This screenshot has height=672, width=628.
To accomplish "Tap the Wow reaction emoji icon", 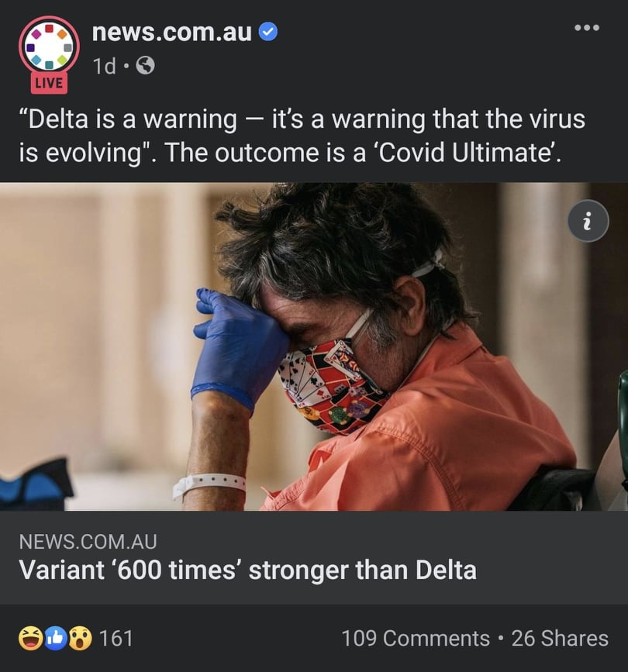I will (x=80, y=638).
